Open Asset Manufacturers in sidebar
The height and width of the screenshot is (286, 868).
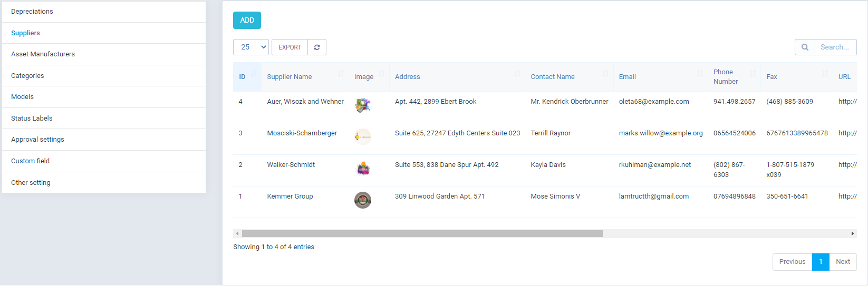click(43, 54)
